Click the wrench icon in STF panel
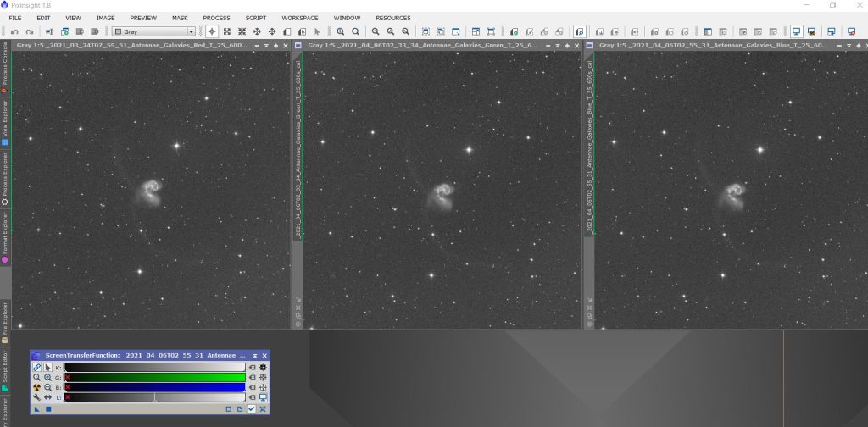Screen dimensions: 868x427 (36, 396)
